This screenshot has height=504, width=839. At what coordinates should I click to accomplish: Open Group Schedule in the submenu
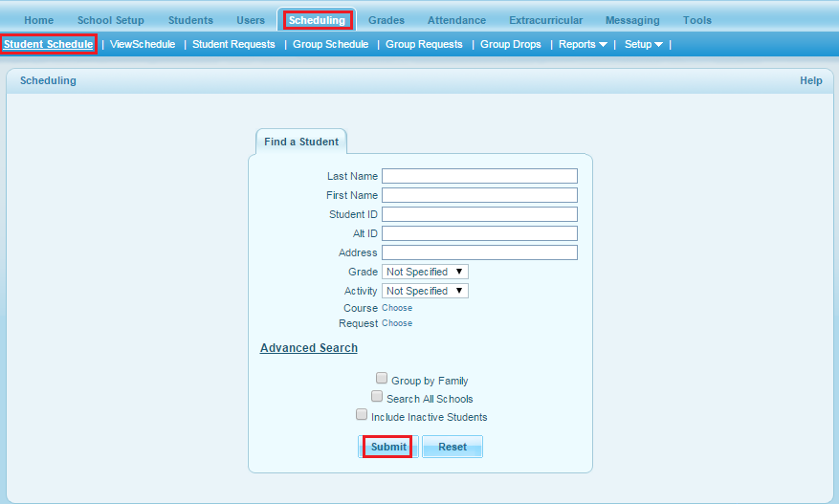click(330, 44)
